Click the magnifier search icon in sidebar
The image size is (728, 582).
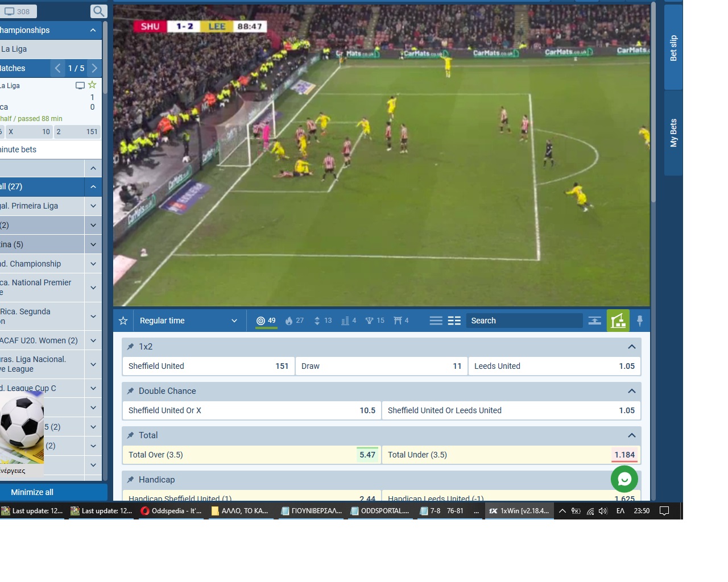coord(98,11)
